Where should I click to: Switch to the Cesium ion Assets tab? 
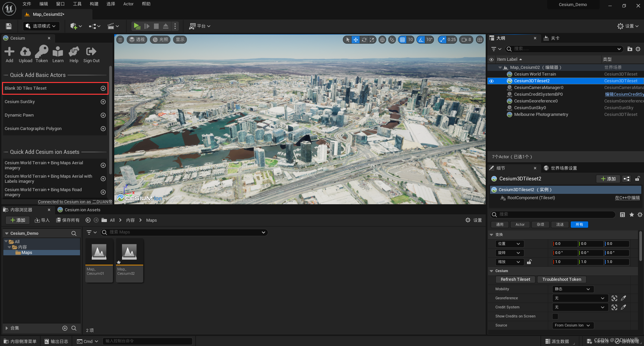(79, 210)
